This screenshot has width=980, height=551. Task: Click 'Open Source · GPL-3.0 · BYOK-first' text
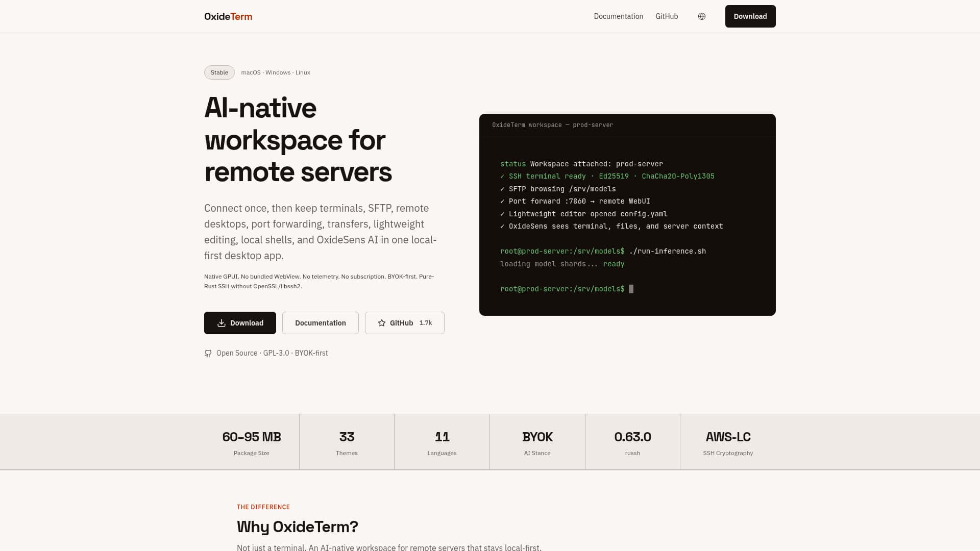click(x=272, y=353)
